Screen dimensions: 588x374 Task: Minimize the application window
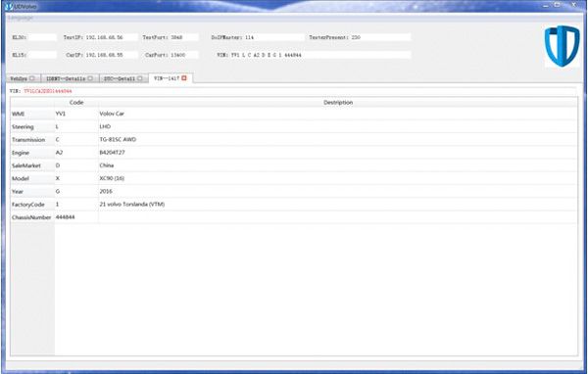click(546, 5)
